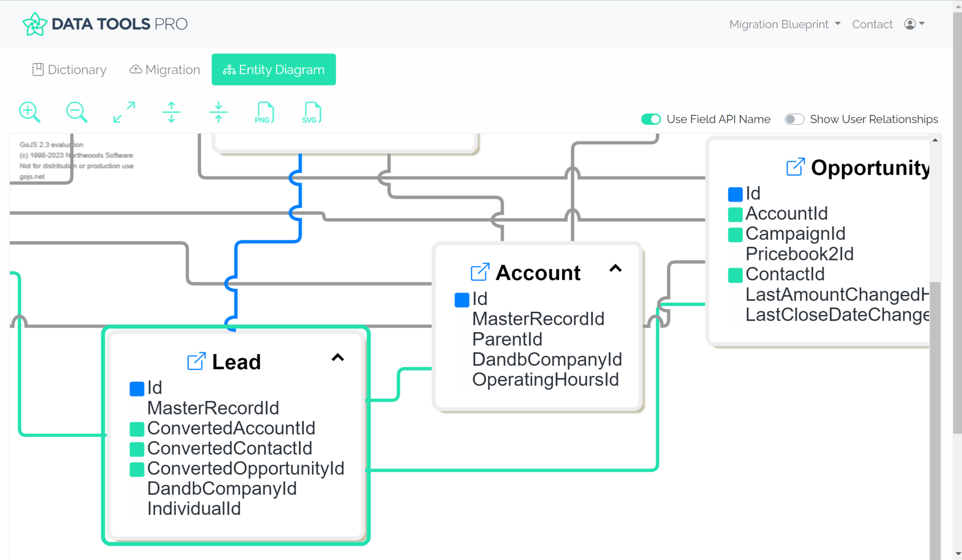962x560 pixels.
Task: Collapse the Account entity card
Action: pyautogui.click(x=616, y=268)
